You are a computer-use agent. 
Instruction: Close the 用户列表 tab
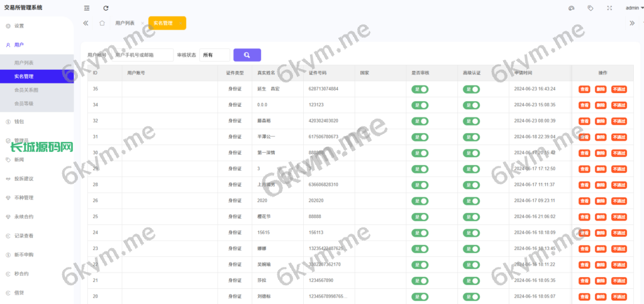click(142, 23)
